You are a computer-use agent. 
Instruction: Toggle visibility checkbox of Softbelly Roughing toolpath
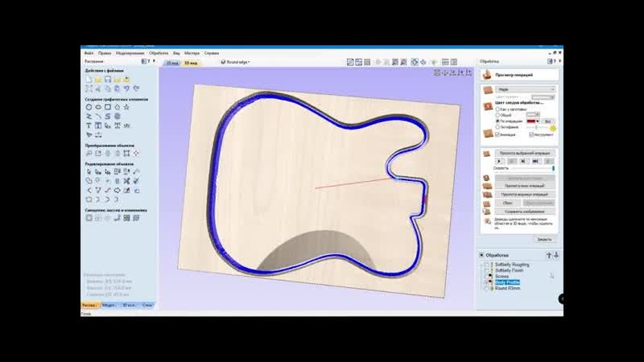click(487, 265)
